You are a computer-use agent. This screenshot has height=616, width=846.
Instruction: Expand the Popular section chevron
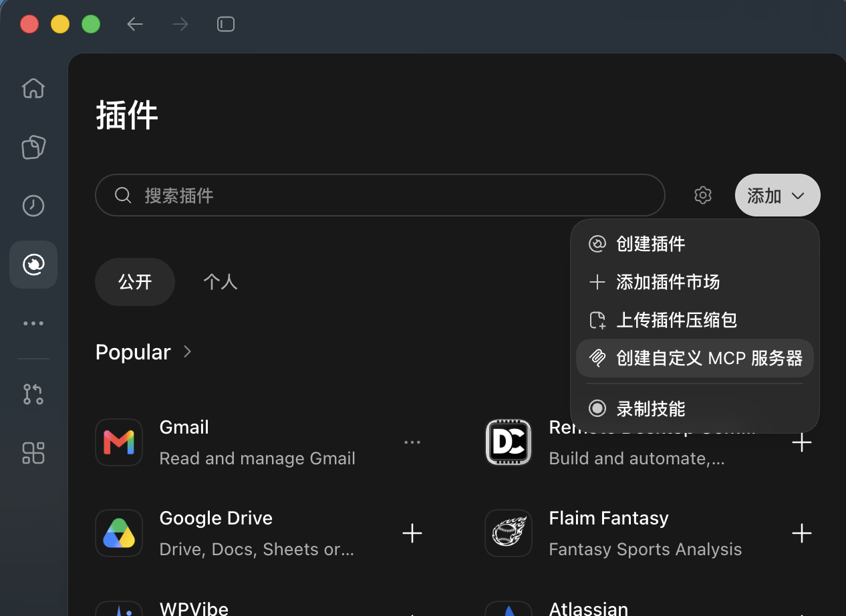[188, 352]
